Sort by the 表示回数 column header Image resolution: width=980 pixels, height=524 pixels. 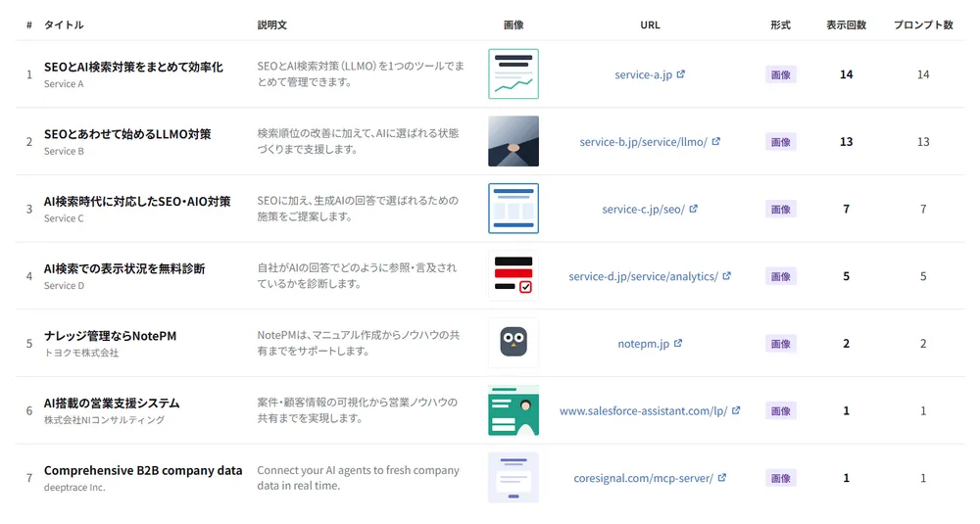click(x=847, y=25)
